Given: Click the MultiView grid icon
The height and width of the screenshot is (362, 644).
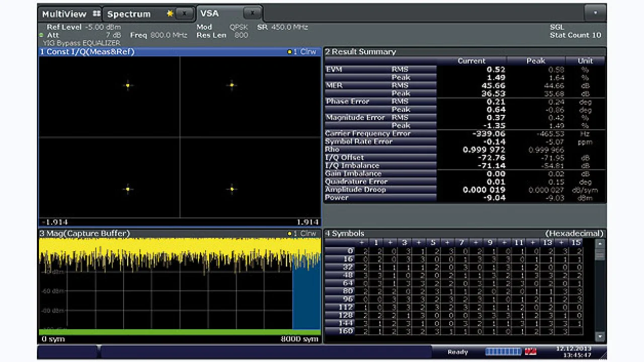Looking at the screenshot, I should pos(97,14).
